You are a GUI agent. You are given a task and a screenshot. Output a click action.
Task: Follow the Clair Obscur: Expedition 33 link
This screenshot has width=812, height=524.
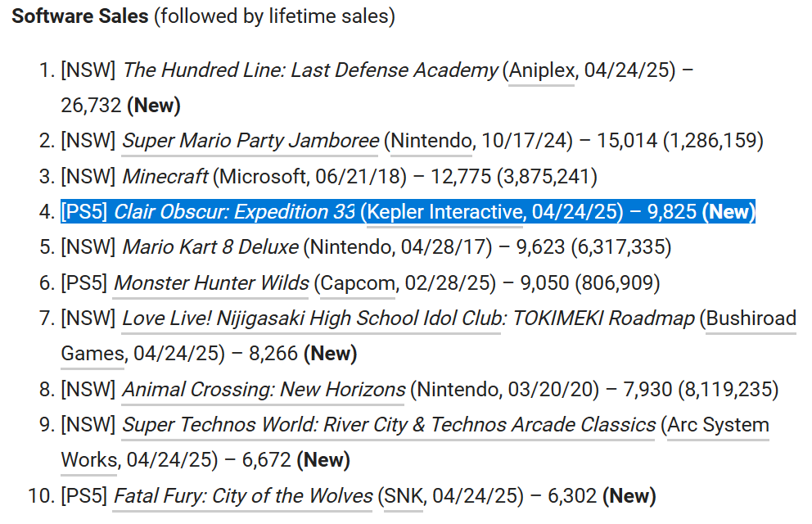click(234, 212)
